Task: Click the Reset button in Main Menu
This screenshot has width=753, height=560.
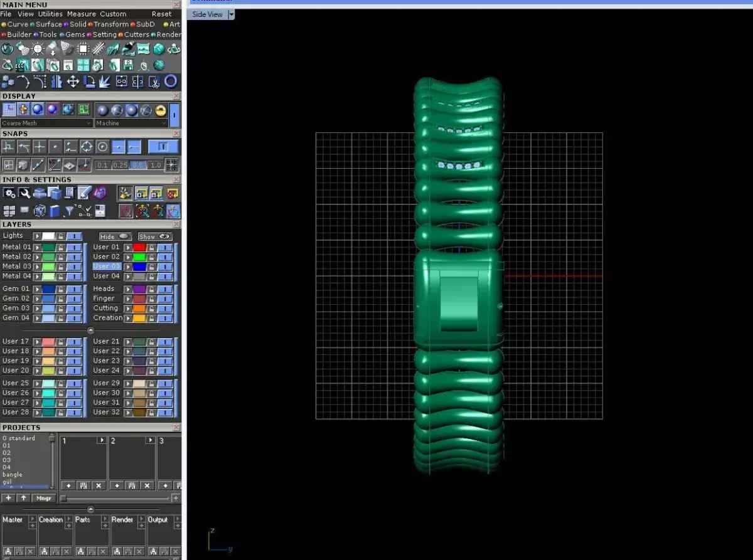Action: [x=161, y=14]
